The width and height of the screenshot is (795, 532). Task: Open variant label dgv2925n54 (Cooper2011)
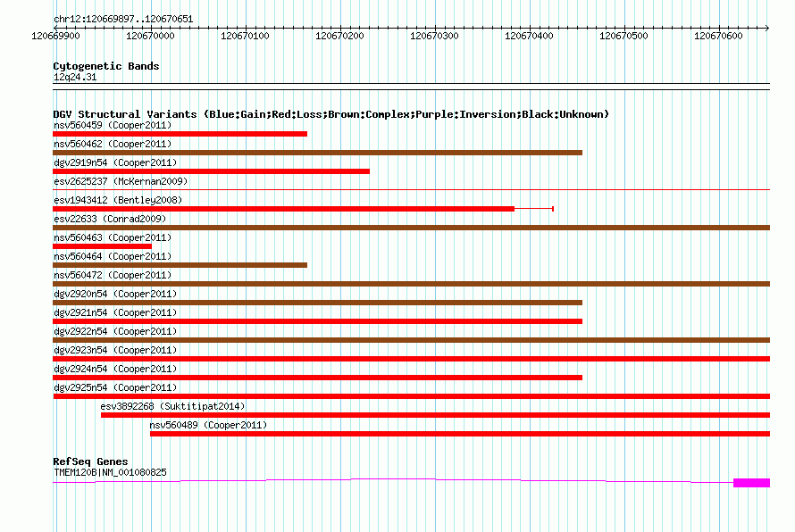[x=115, y=387]
